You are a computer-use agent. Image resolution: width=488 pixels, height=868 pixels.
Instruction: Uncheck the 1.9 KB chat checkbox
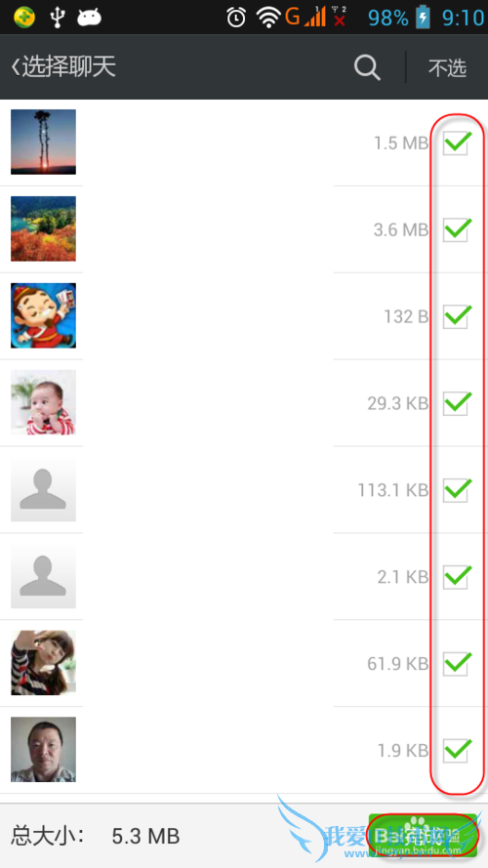(457, 750)
